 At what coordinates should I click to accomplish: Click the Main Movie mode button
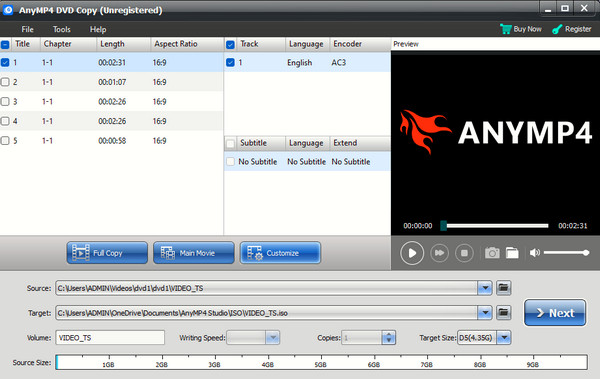(x=194, y=253)
